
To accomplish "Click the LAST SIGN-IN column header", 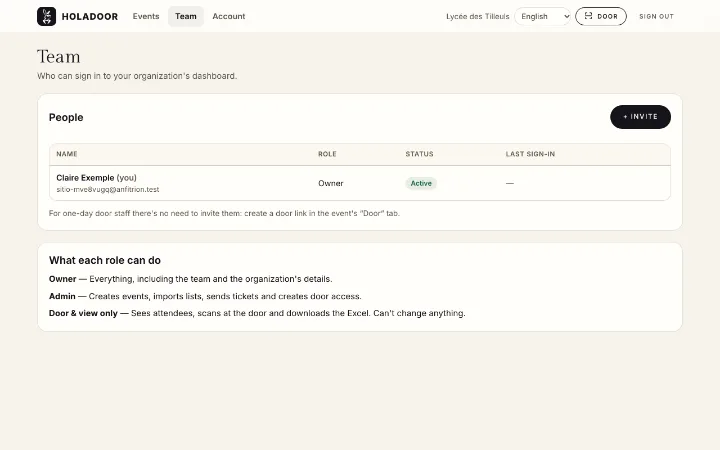I will (530, 154).
